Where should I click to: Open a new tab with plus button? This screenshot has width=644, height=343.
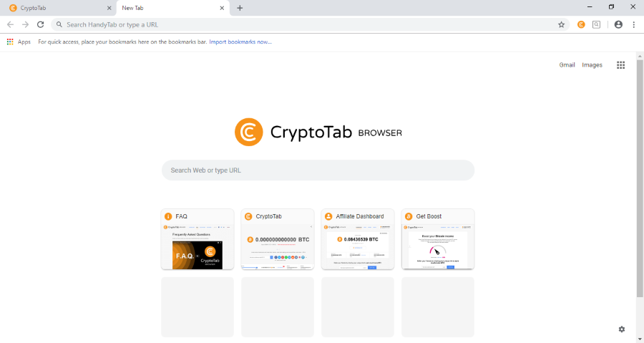point(240,8)
